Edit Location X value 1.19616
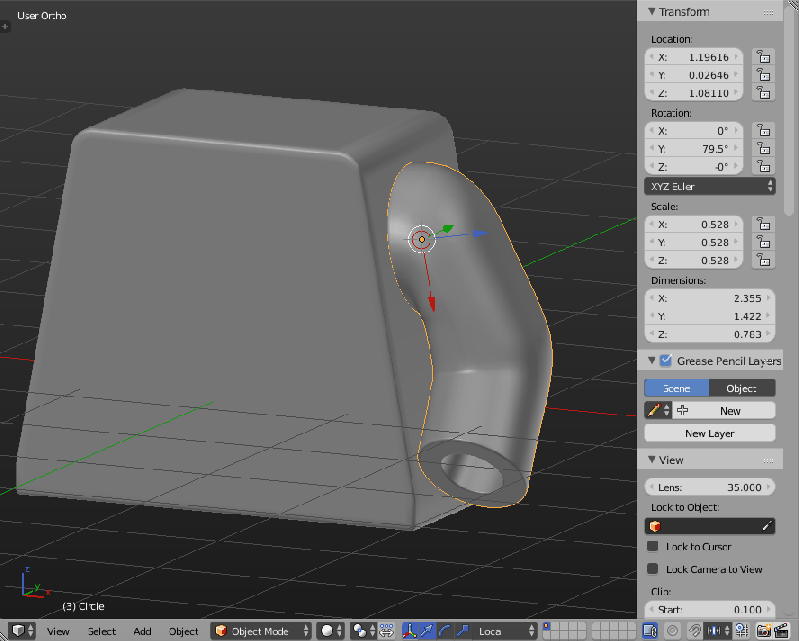The width and height of the screenshot is (799, 641). (694, 57)
